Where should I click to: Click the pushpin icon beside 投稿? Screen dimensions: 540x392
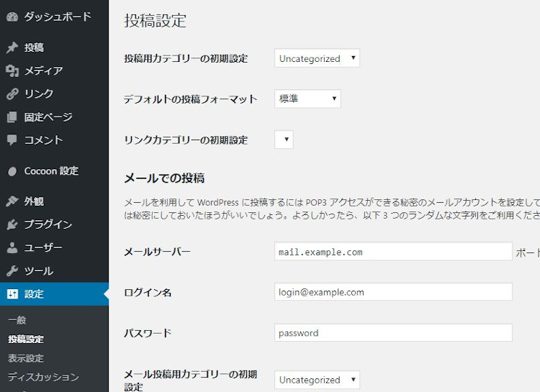12,47
